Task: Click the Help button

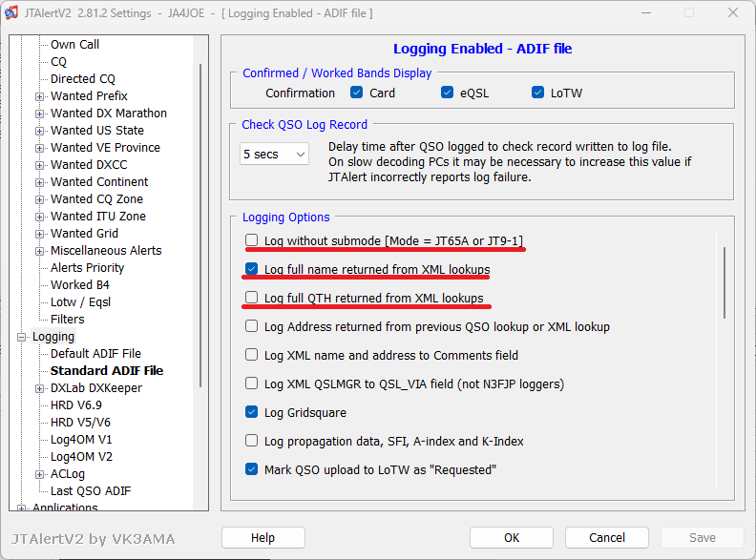Action: [263, 537]
